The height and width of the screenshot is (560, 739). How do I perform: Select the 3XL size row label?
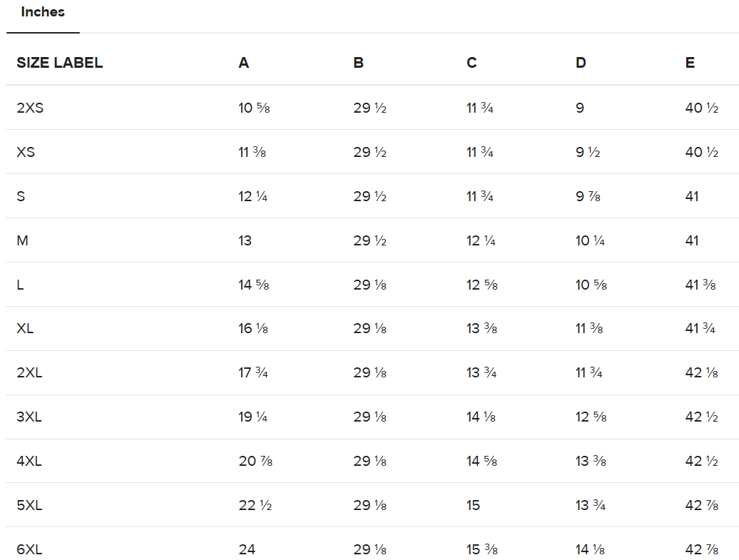point(29,417)
